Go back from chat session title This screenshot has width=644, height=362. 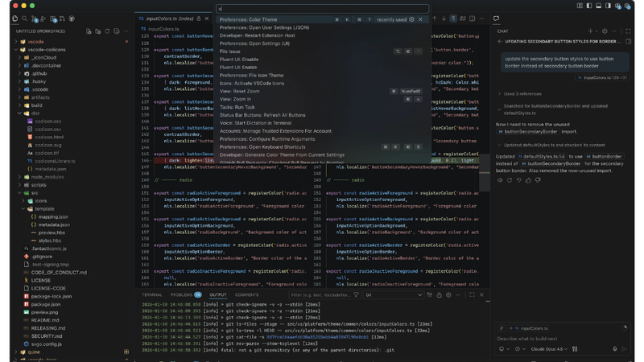click(500, 42)
